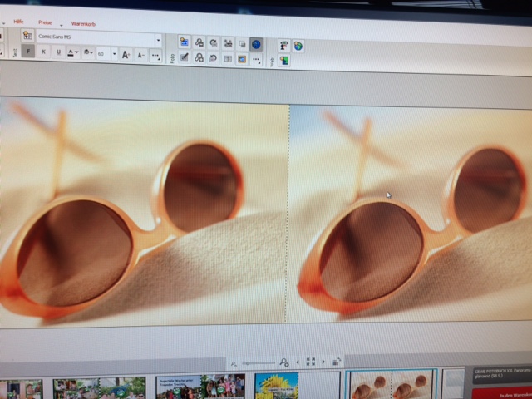The height and width of the screenshot is (399, 532).
Task: Click the insert photo icon
Action: pos(185,42)
